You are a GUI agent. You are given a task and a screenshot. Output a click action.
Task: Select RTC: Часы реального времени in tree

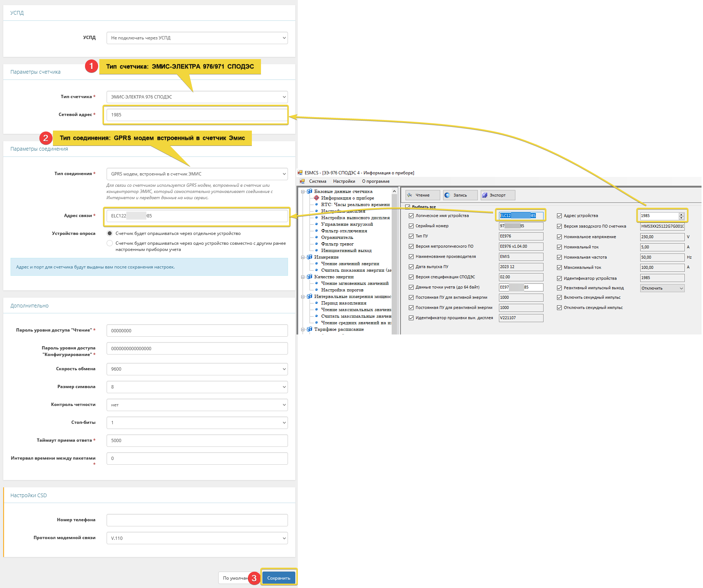355,205
